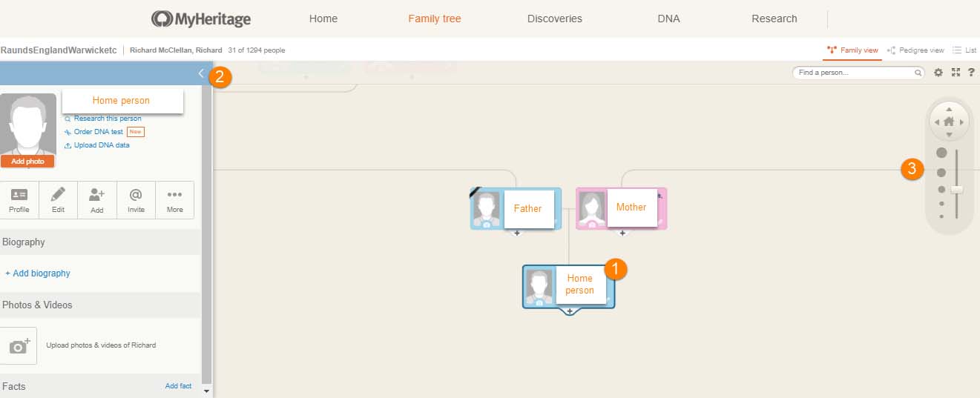Expand the plus under Father card
Screen dimensions: 980x398
[x=517, y=233]
